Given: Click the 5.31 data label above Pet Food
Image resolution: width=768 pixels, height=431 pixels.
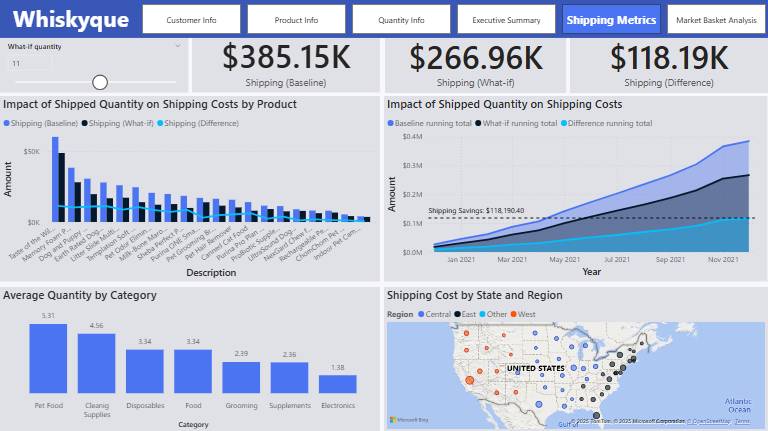Looking at the screenshot, I should [x=48, y=316].
